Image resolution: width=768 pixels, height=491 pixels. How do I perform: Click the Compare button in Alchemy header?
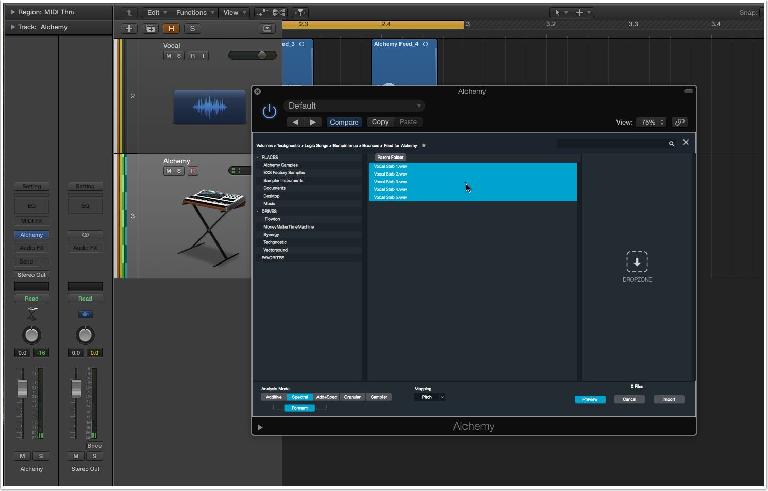344,122
